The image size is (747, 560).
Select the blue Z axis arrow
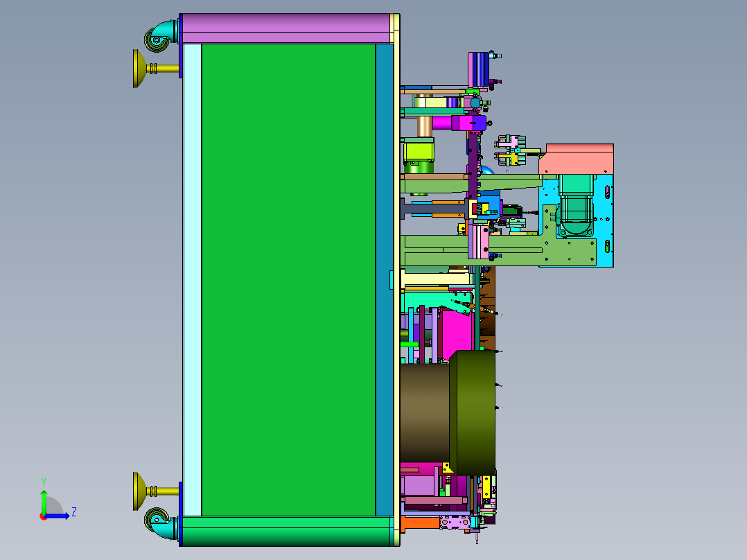58,516
